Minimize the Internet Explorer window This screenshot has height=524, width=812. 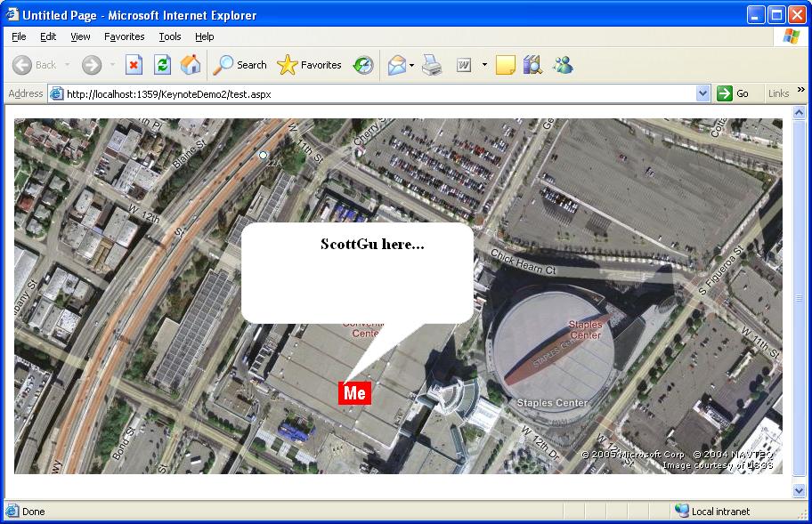tap(756, 14)
